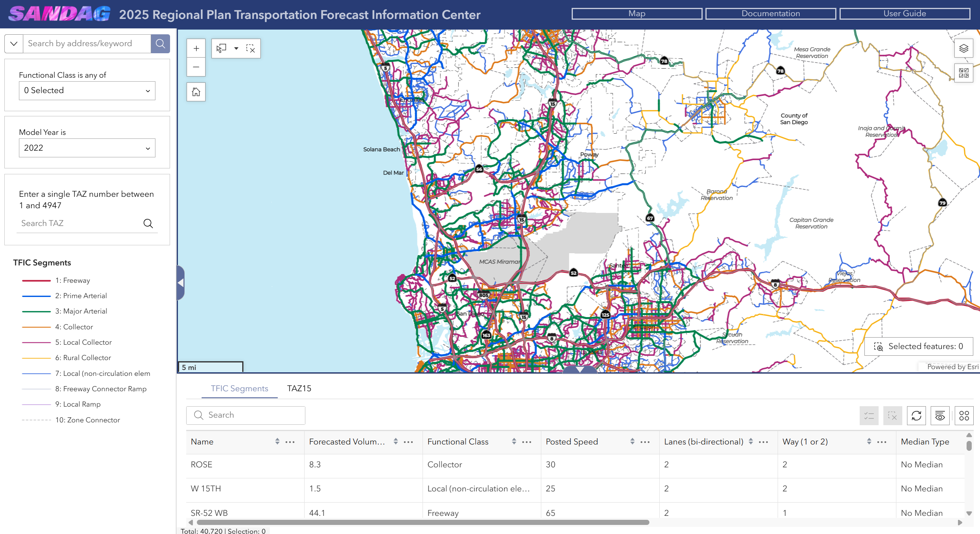Open selection tool options arrow
980x534 pixels.
(x=236, y=49)
